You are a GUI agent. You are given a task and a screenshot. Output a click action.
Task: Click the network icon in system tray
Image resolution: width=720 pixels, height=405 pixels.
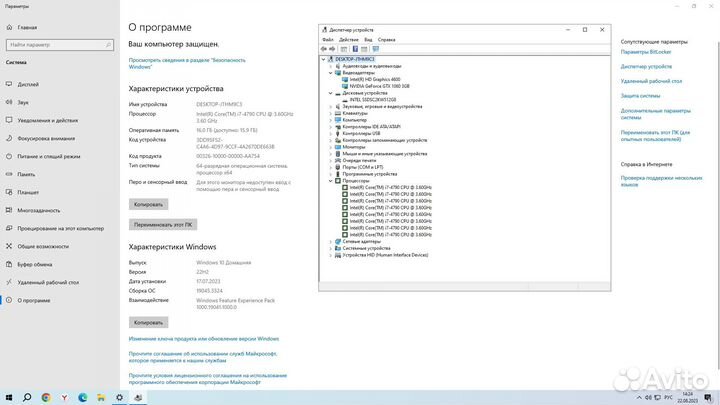click(x=658, y=398)
